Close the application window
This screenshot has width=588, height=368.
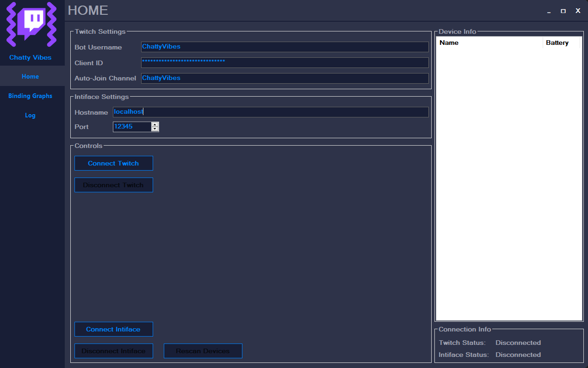(x=578, y=11)
